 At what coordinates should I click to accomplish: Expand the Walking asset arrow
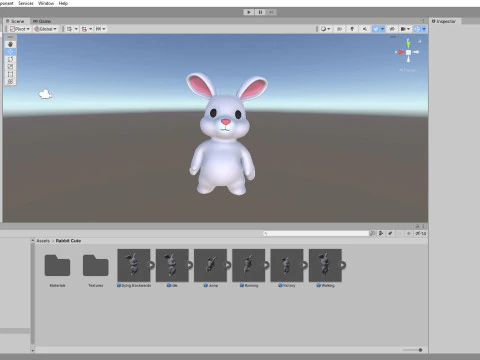click(x=343, y=265)
